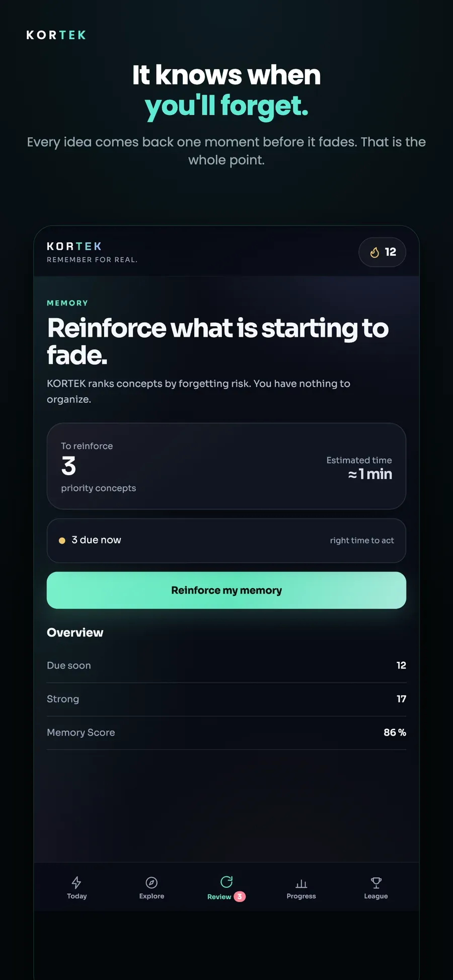
Task: Click the Strong count value 17
Action: [x=401, y=699]
